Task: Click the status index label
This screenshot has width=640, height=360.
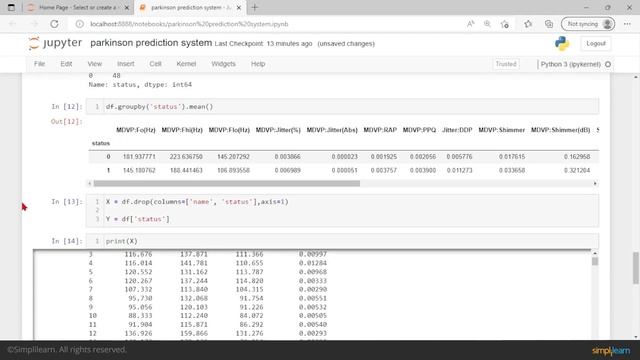Action: point(101,143)
